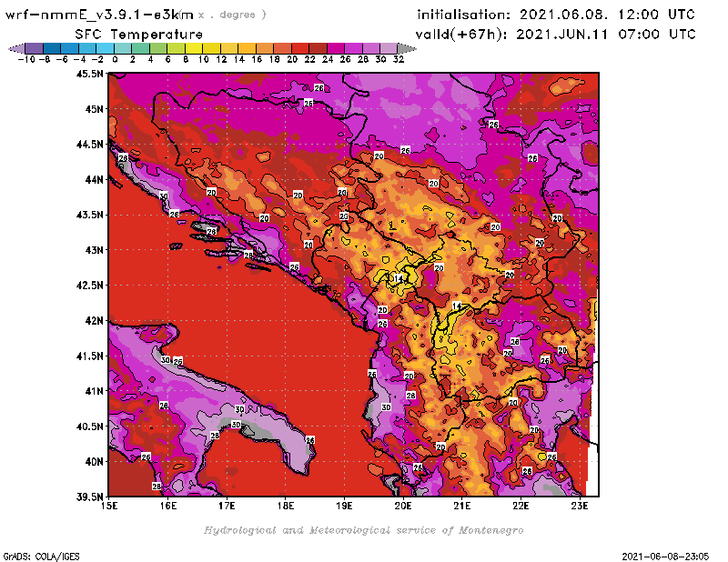Click the '19E' longitude label

[x=344, y=506]
